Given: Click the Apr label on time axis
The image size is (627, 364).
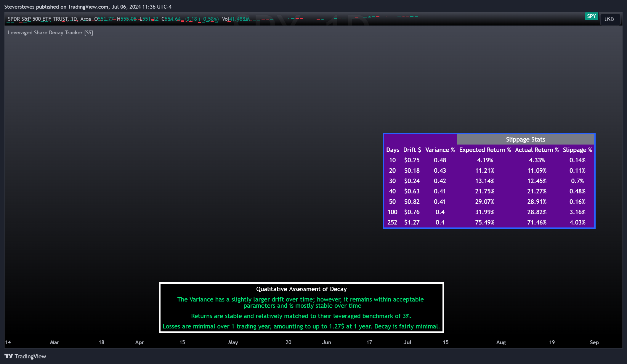Looking at the screenshot, I should pyautogui.click(x=139, y=342).
